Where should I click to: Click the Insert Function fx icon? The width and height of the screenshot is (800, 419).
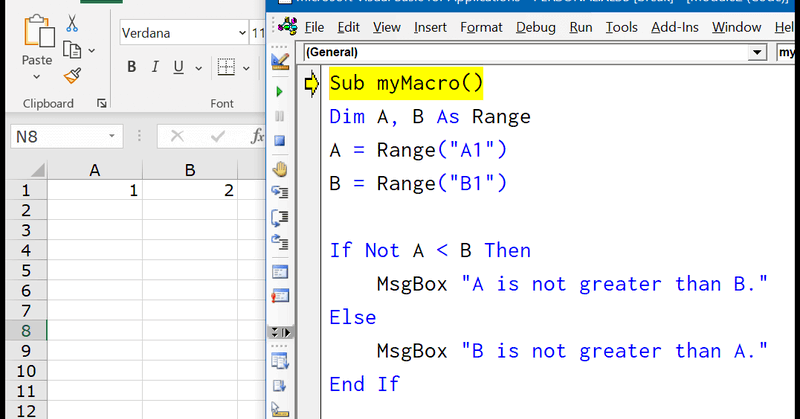click(x=257, y=136)
